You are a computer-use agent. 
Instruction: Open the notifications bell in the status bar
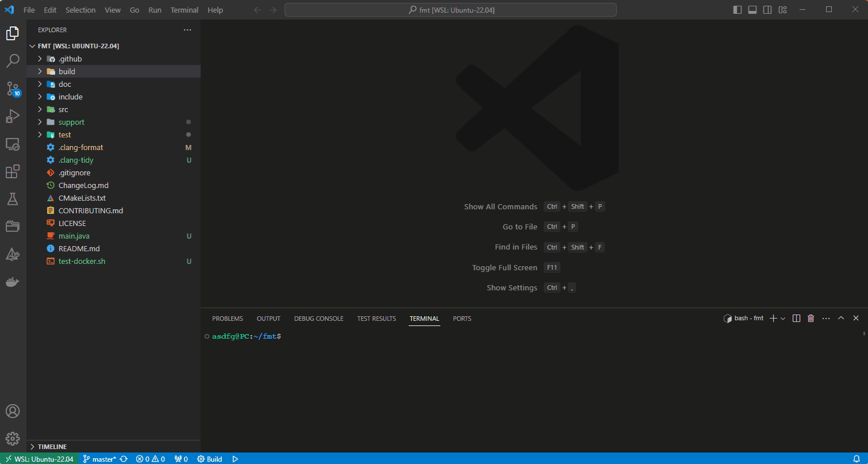click(856, 458)
